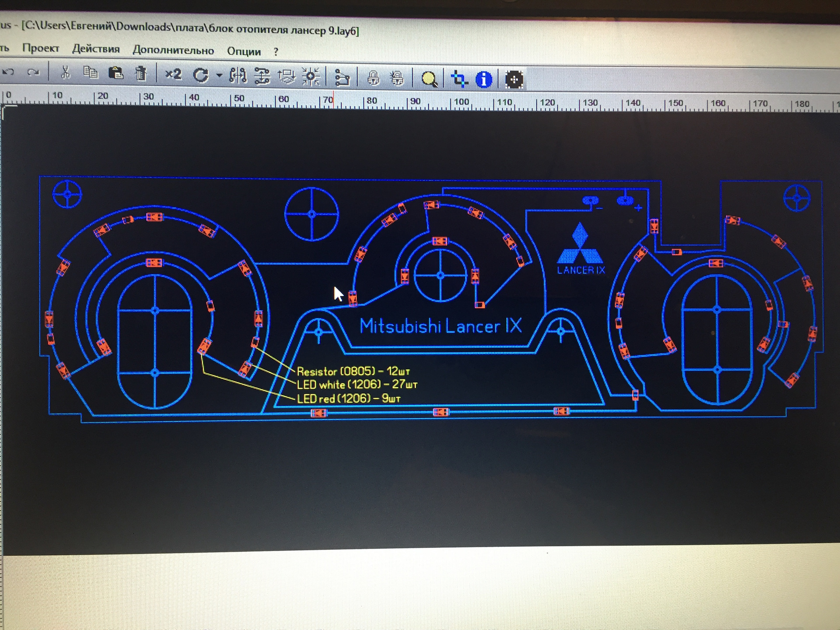Group elements with the closed padlock icon
The width and height of the screenshot is (840, 630).
tap(373, 78)
